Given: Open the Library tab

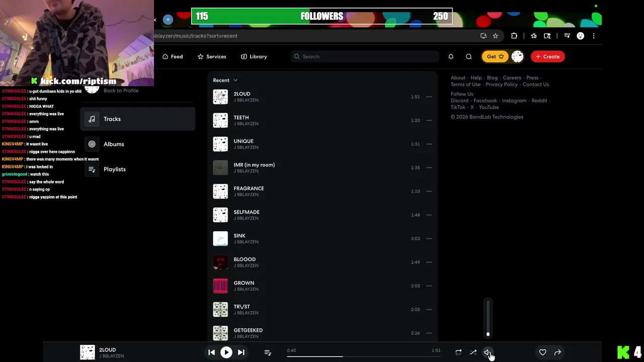Looking at the screenshot, I should [254, 56].
